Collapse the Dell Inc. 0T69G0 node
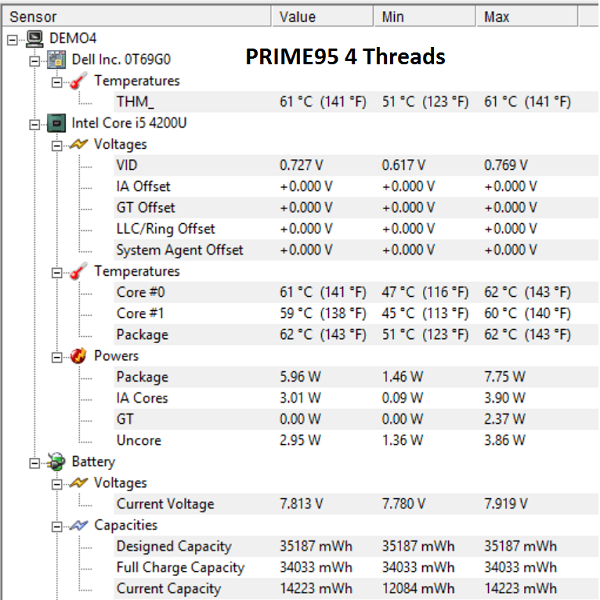This screenshot has width=600, height=600. tap(34, 61)
